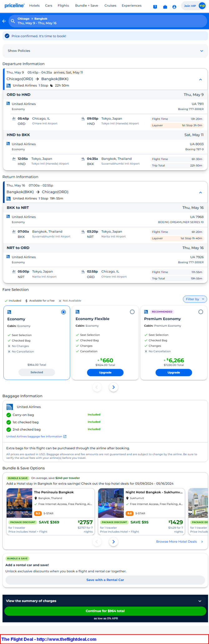Click landing icon beside 02:55p Chicago
The height and width of the screenshot is (644, 209).
point(83,272)
